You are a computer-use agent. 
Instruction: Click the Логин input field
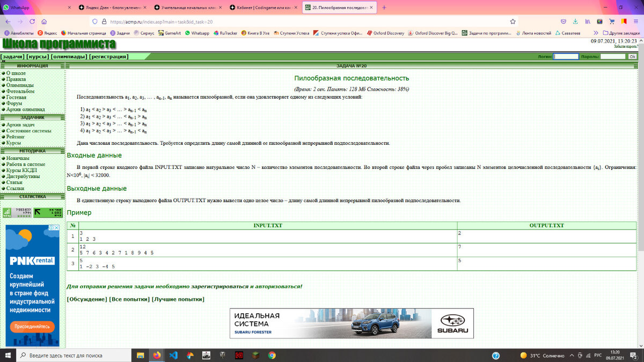click(x=566, y=56)
